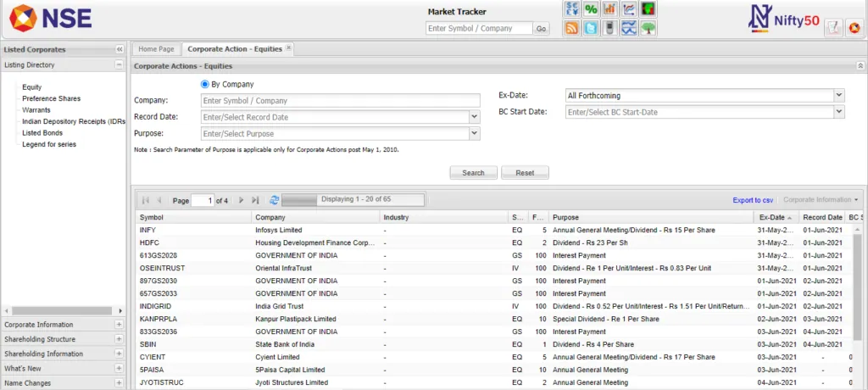The width and height of the screenshot is (868, 390).
Task: Go to the first page of results
Action: (146, 200)
